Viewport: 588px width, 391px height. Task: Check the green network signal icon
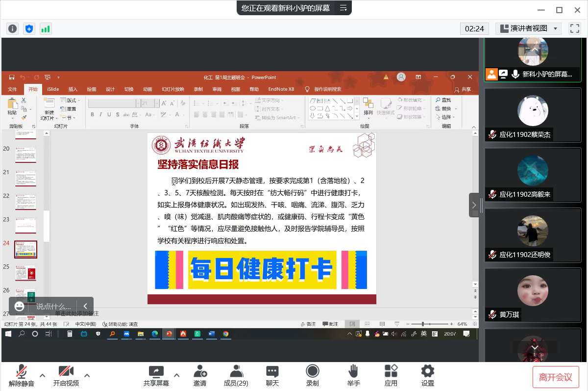(x=46, y=28)
